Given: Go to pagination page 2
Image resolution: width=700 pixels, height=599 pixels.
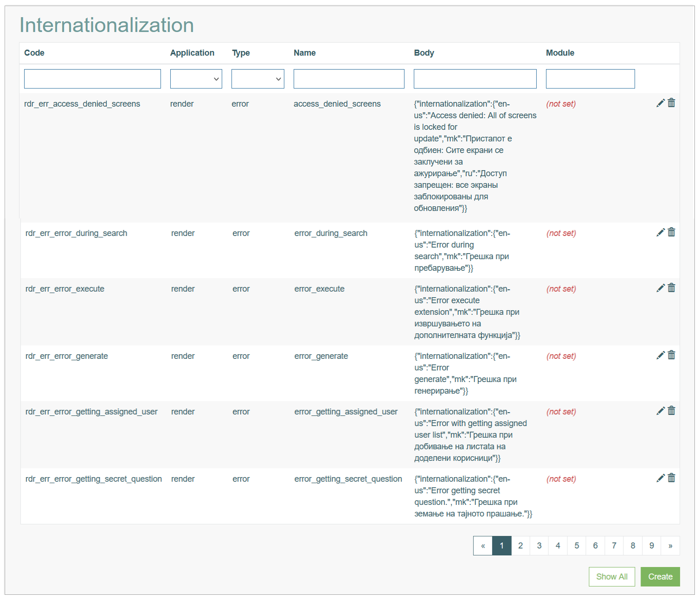Looking at the screenshot, I should [520, 546].
